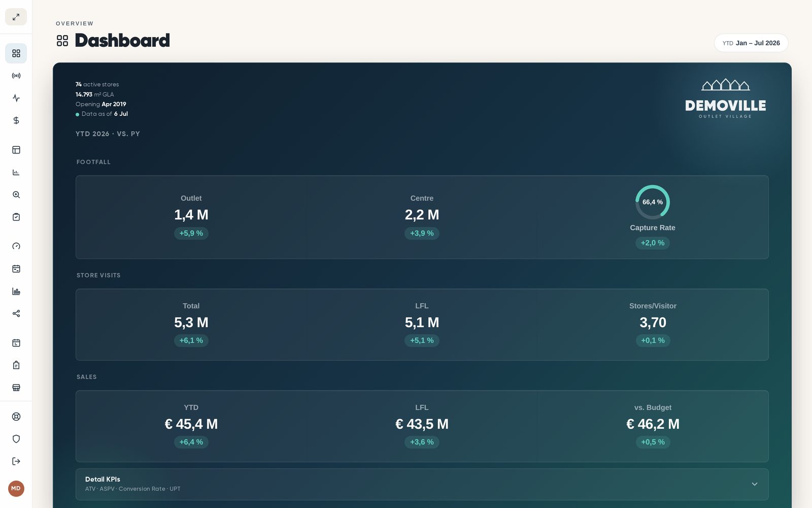Click the vs. Budget € 46,2 M value
The width and height of the screenshot is (812, 508).
coord(653,424)
